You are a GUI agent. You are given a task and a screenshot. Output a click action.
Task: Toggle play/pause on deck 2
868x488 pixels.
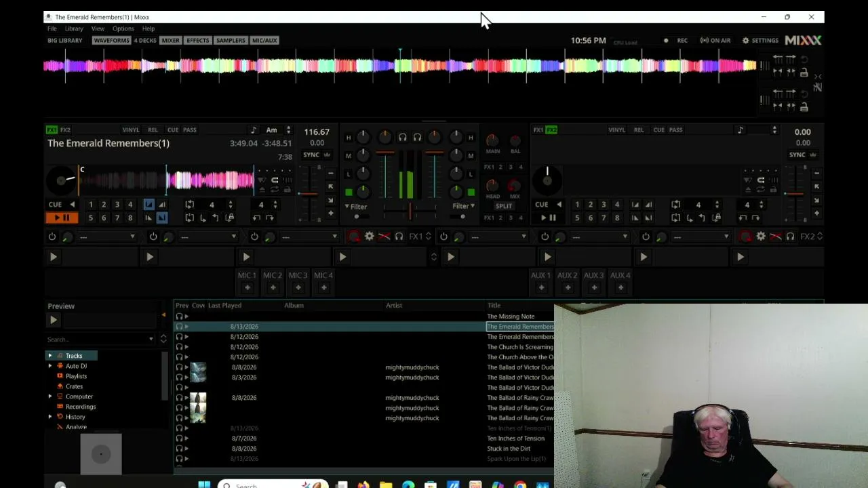coord(548,218)
